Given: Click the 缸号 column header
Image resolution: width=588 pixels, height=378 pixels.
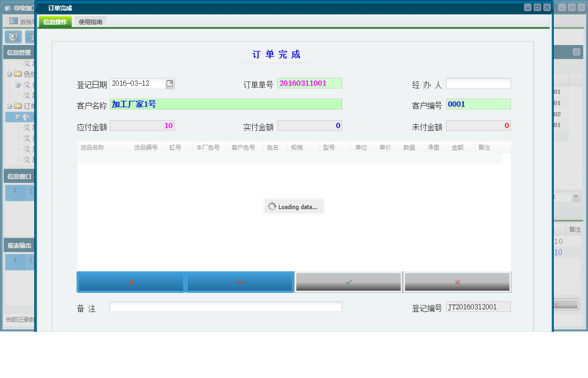Looking at the screenshot, I should pyautogui.click(x=179, y=147).
